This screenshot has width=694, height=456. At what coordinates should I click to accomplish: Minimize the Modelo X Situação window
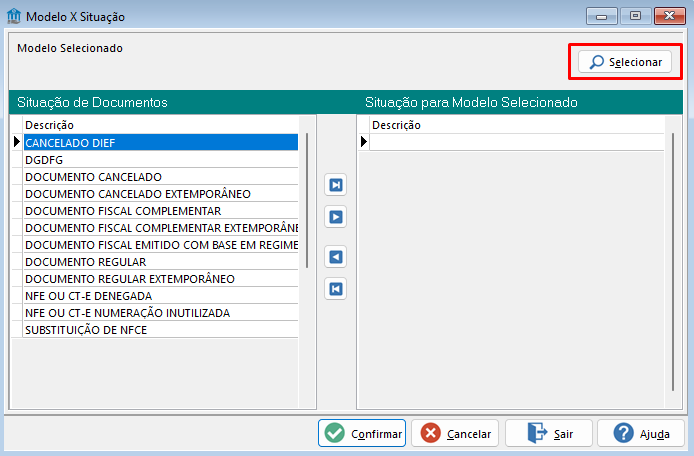[x=601, y=16]
